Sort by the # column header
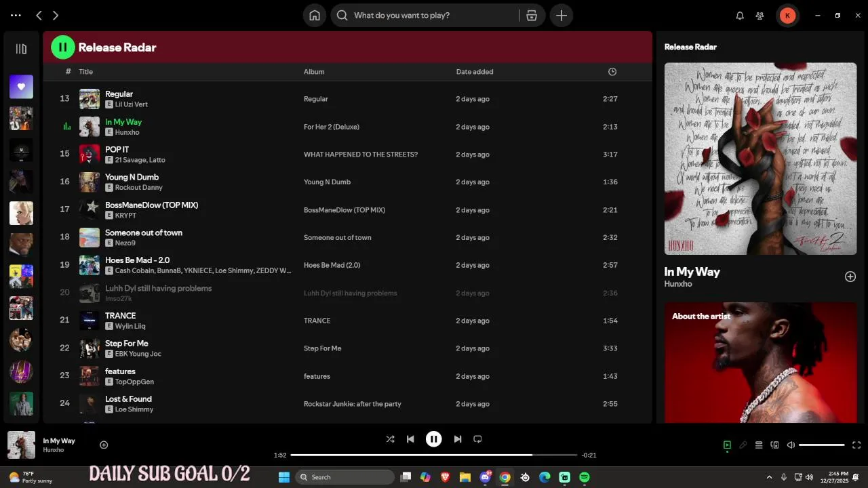 click(x=68, y=72)
